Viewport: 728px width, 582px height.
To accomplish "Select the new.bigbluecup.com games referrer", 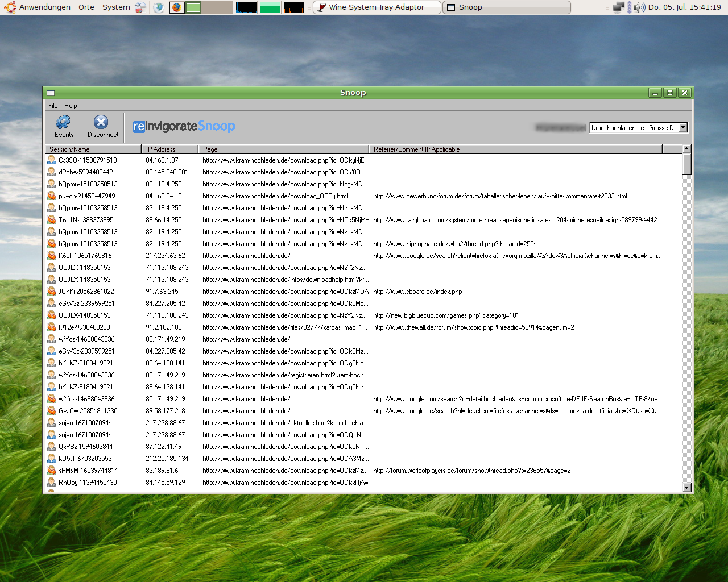I will (x=446, y=315).
